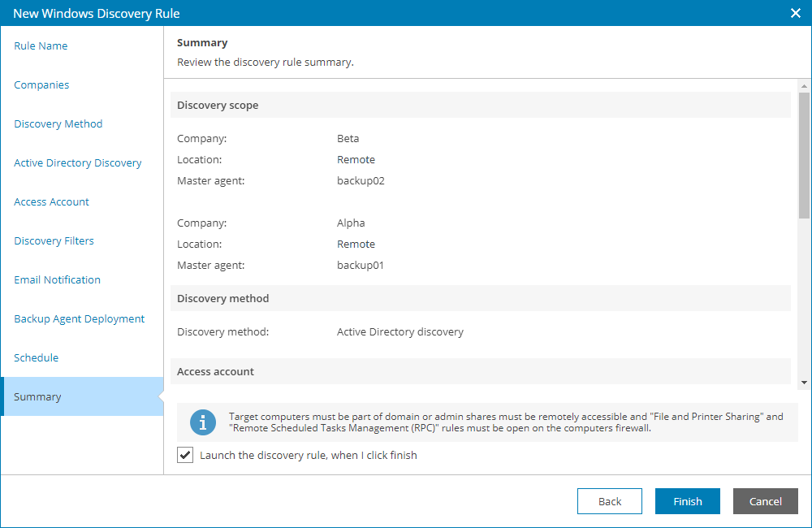Screen dimensions: 812x528
Task: Switch to the Companies step
Action: tap(41, 84)
